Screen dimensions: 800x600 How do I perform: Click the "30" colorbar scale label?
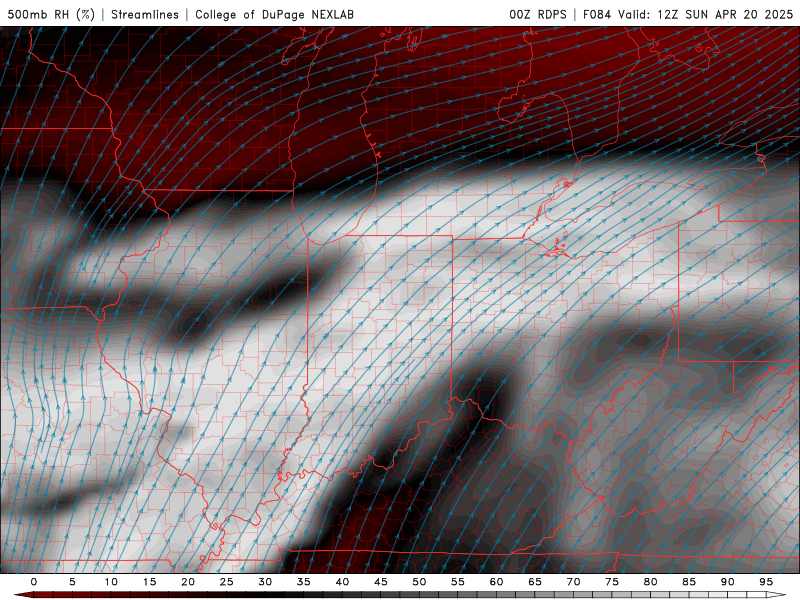tap(265, 582)
